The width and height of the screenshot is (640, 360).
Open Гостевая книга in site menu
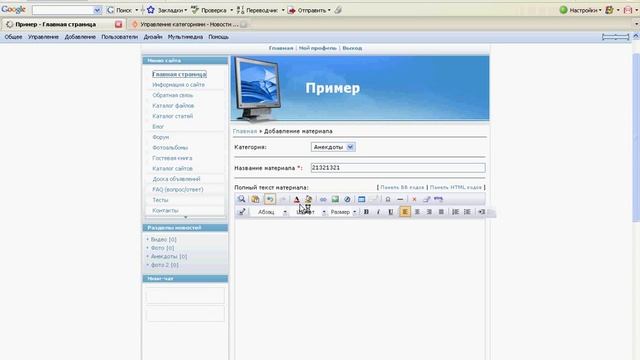172,158
